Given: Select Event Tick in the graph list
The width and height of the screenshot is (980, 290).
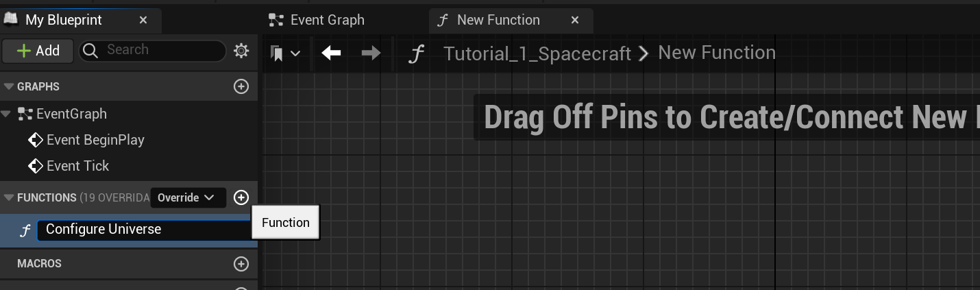Looking at the screenshot, I should (77, 166).
